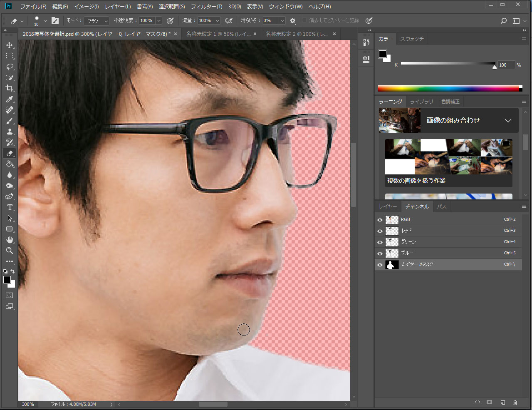Select the Move tool

click(x=10, y=45)
